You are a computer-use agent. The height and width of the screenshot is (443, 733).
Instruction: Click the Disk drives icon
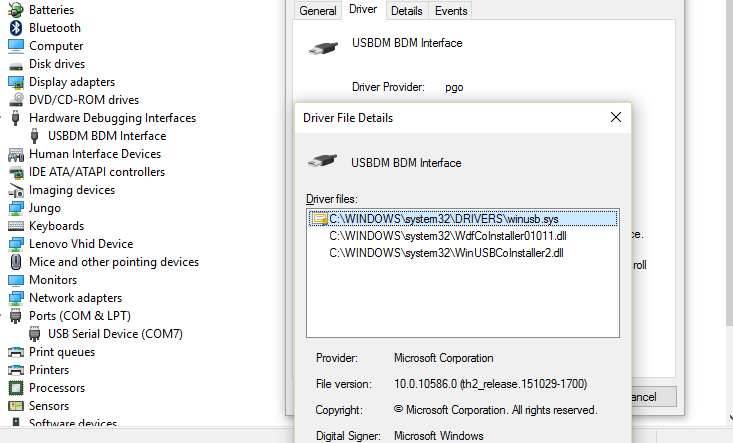point(16,64)
